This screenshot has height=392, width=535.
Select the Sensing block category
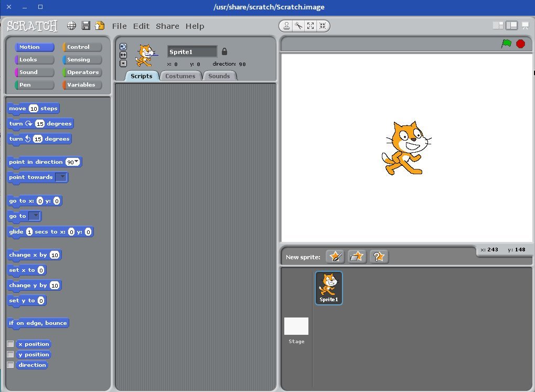[x=82, y=60]
